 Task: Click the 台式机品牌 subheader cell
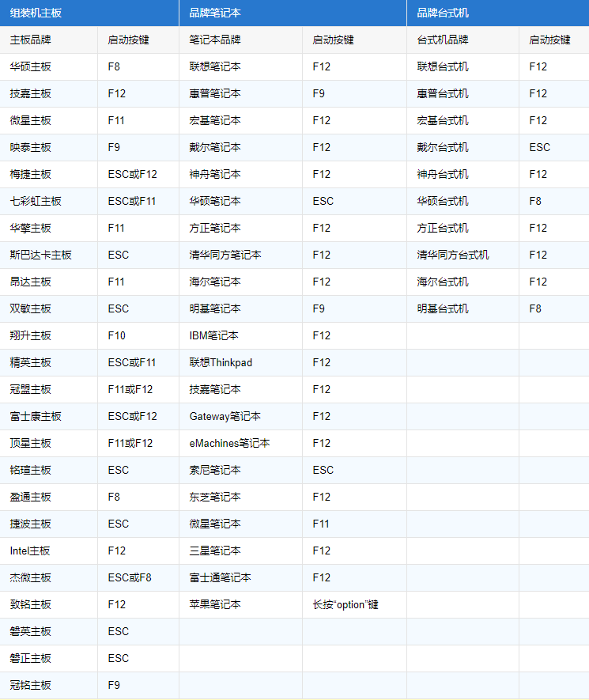[443, 40]
